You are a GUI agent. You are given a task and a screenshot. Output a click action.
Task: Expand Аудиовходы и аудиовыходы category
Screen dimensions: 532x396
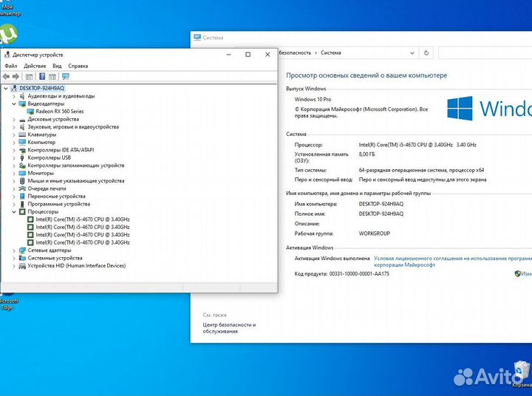[x=14, y=96]
